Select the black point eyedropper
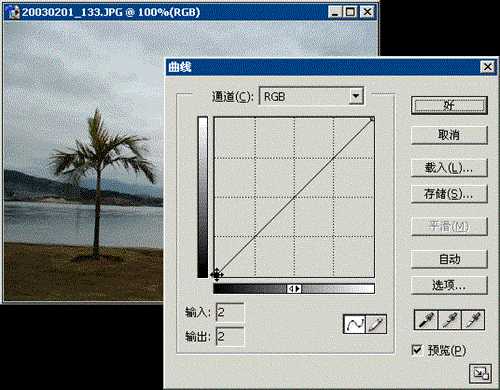The image size is (500, 390). tap(426, 320)
